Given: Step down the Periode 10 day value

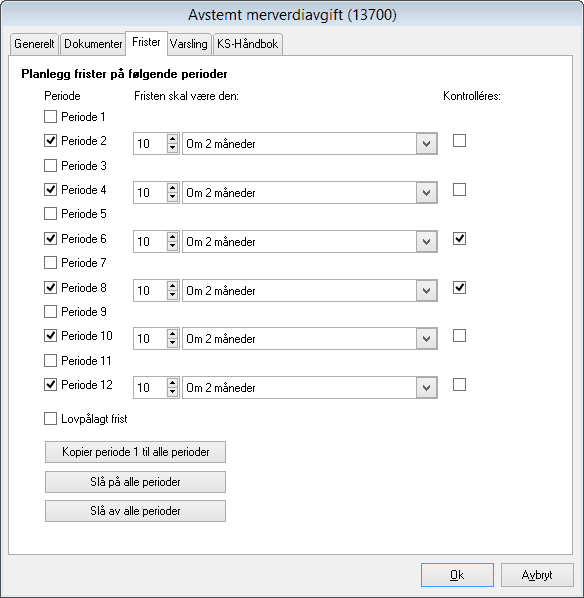Looking at the screenshot, I should click(x=173, y=343).
